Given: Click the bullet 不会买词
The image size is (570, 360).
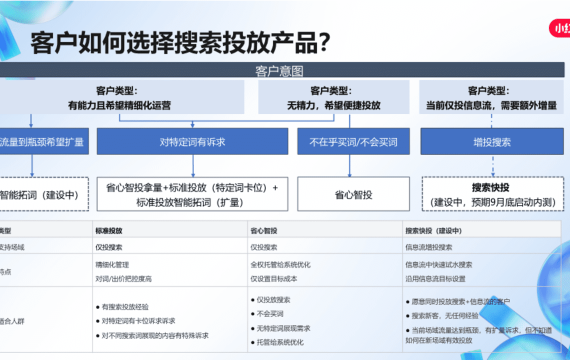Looking at the screenshot, I should click(x=267, y=314).
